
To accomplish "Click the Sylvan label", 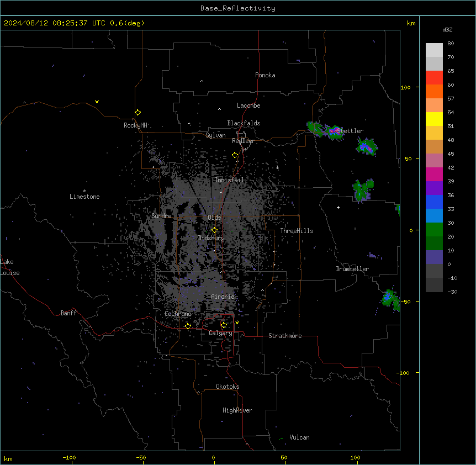I will 215,135.
